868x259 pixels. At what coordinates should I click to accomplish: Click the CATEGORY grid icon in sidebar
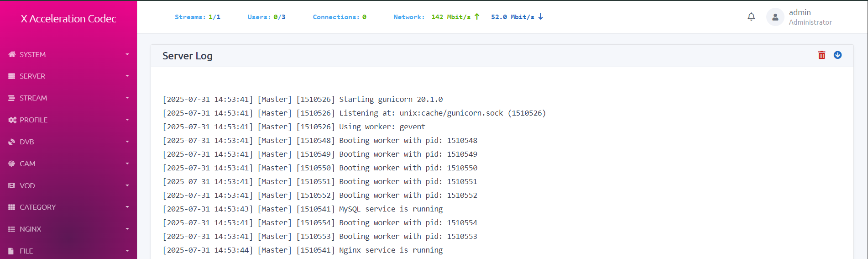click(12, 207)
